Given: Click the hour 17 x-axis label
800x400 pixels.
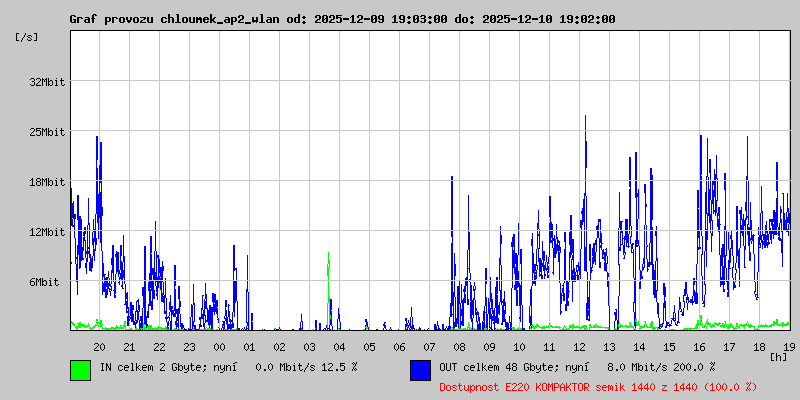Looking at the screenshot, I should (729, 347).
